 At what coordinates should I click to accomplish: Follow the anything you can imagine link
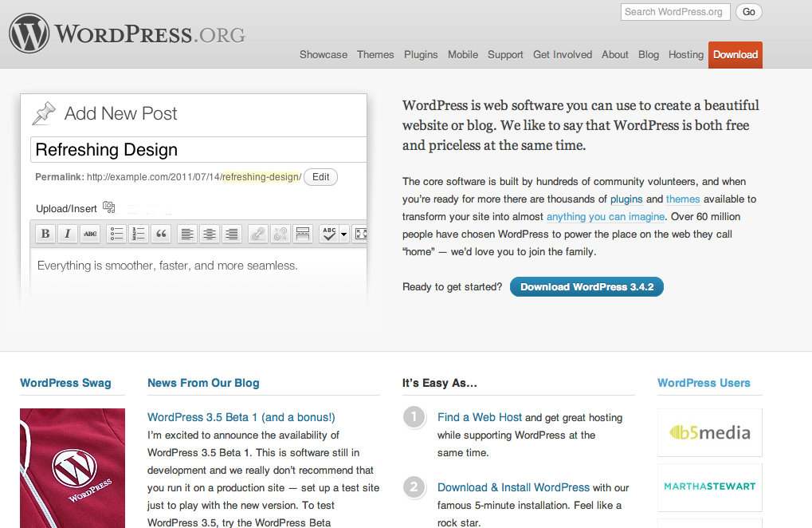coord(606,217)
